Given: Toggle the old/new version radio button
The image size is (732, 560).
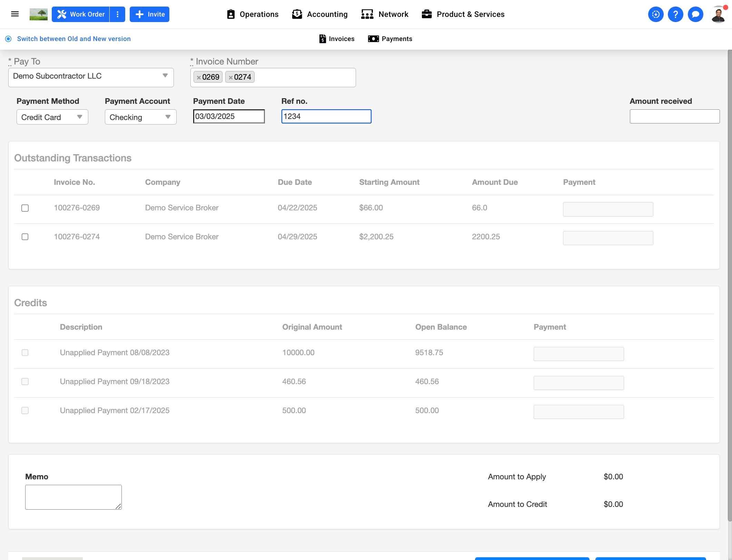Looking at the screenshot, I should pos(8,39).
